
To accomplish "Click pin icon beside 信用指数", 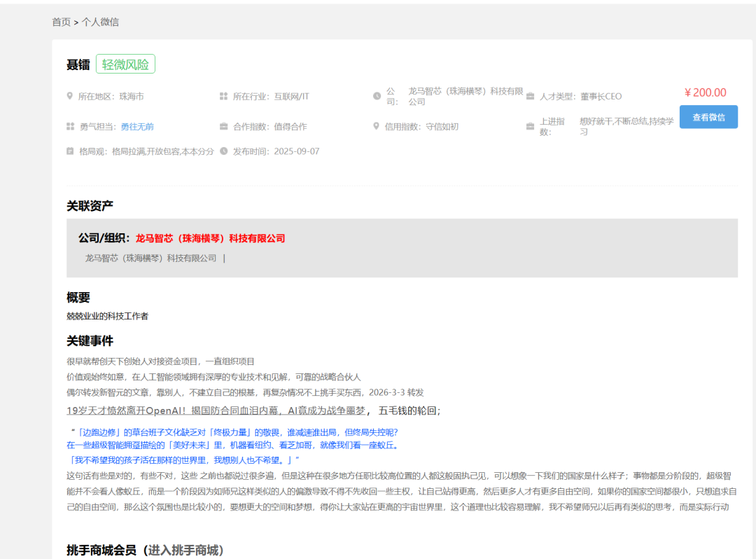I will (376, 126).
